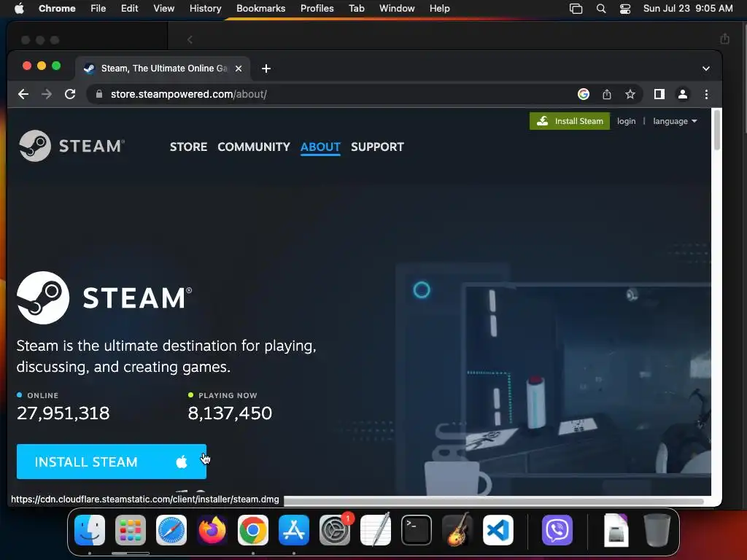Open the Trash from the dock
The image size is (747, 560).
click(x=657, y=530)
